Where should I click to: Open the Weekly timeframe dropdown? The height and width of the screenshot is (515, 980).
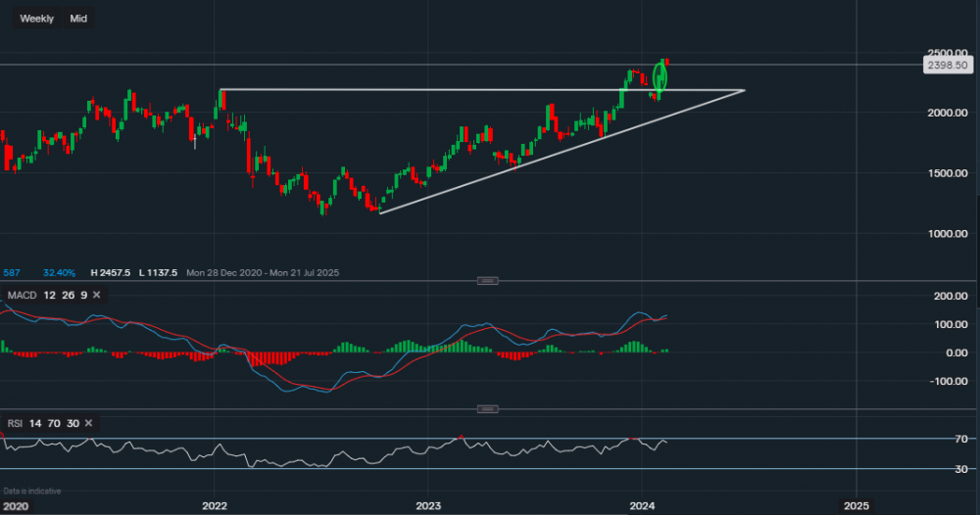click(x=37, y=19)
